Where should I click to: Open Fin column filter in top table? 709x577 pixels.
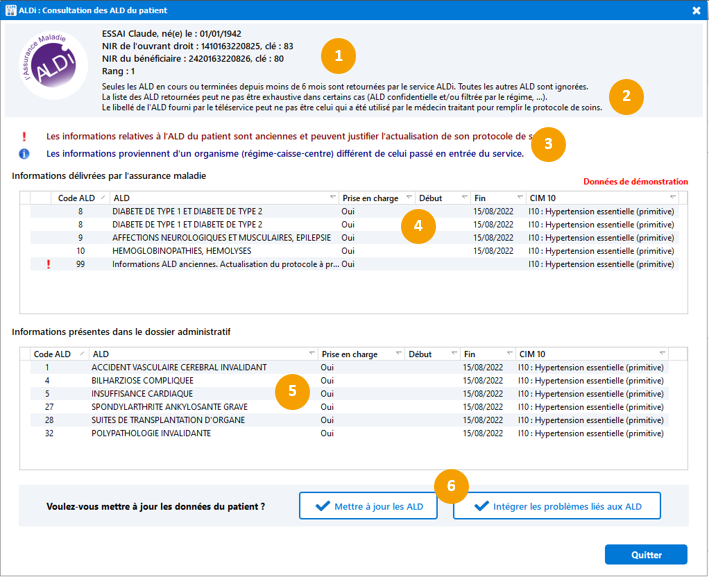pos(520,197)
